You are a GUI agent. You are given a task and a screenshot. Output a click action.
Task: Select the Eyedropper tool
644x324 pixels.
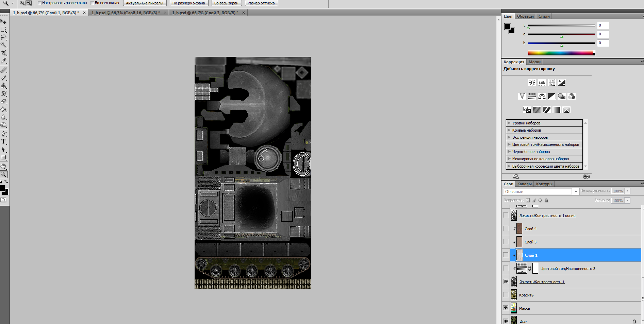click(4, 61)
